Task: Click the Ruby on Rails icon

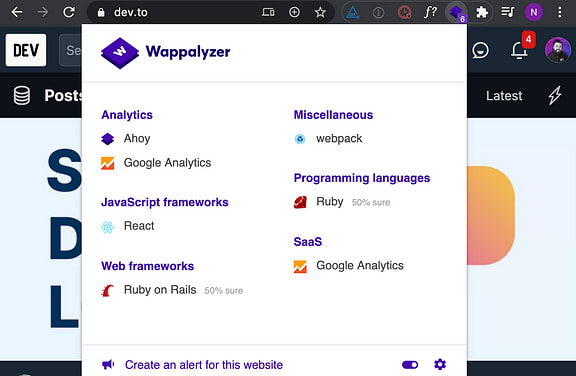Action: coord(108,291)
